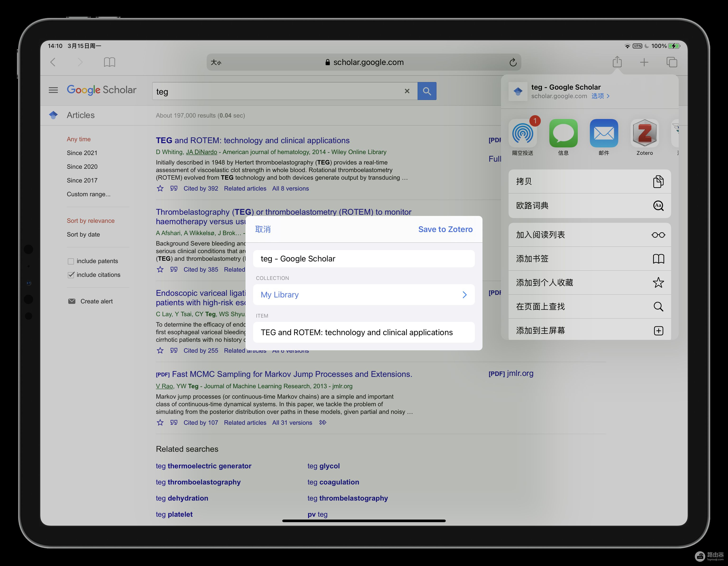The height and width of the screenshot is (566, 728).
Task: Click the Google Scholar logo
Action: click(101, 90)
